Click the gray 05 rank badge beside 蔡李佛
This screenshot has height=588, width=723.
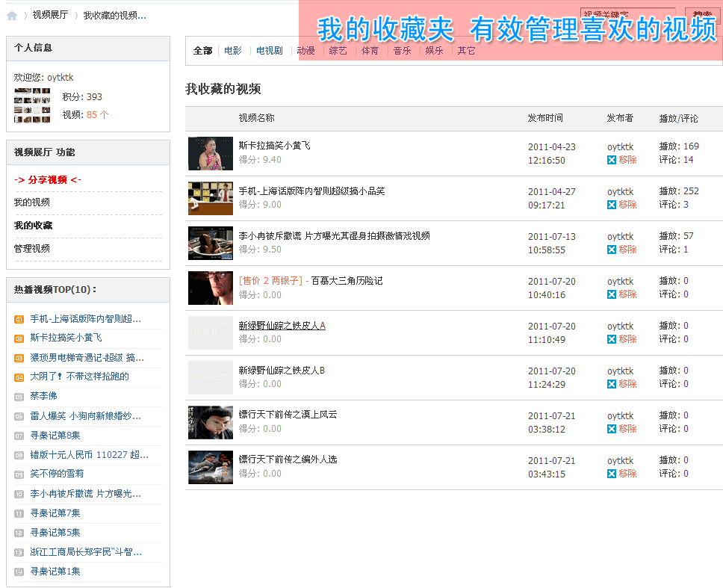pos(19,397)
